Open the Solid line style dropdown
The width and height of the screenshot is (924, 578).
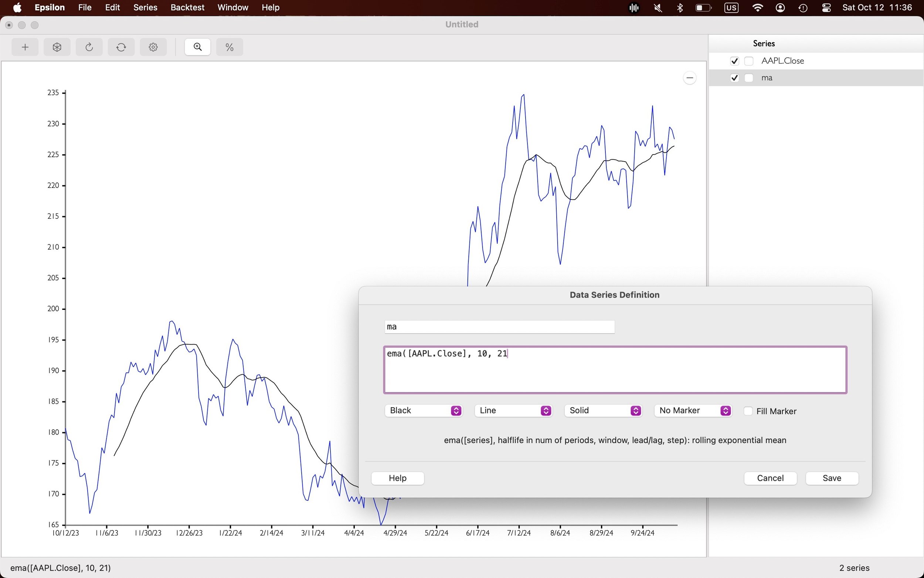point(603,410)
